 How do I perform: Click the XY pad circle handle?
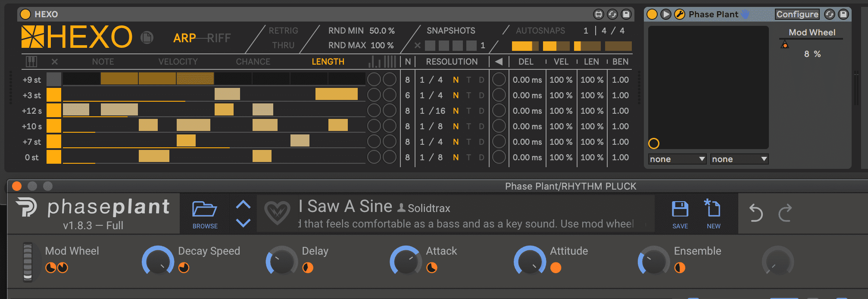coord(654,143)
